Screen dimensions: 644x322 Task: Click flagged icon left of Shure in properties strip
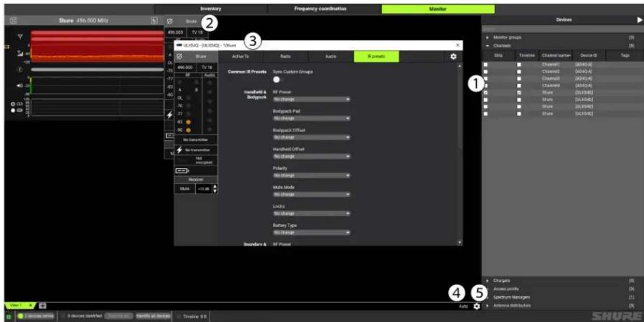coord(180,56)
